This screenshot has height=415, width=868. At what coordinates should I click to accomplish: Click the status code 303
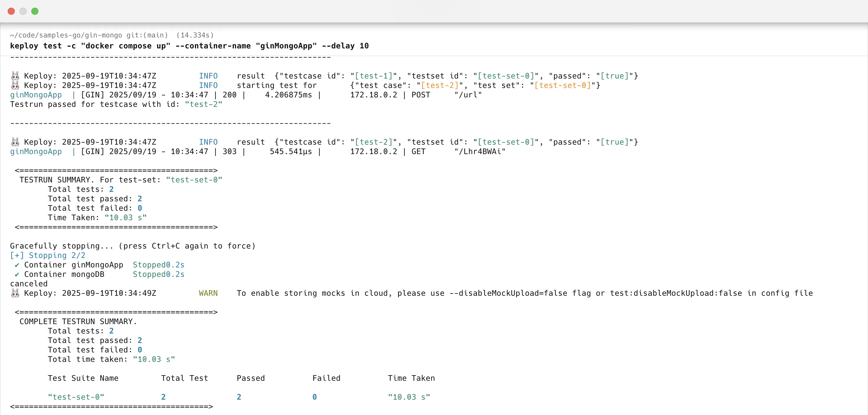click(x=229, y=151)
